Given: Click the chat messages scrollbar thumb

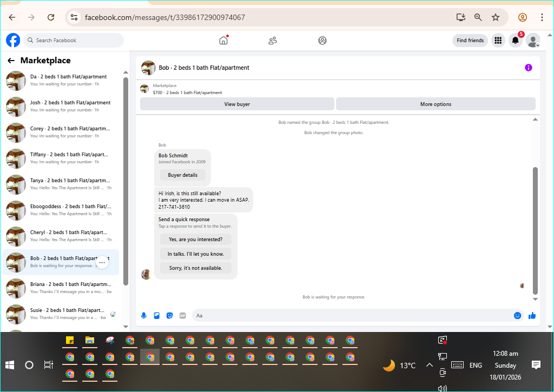Looking at the screenshot, I should (x=535, y=231).
